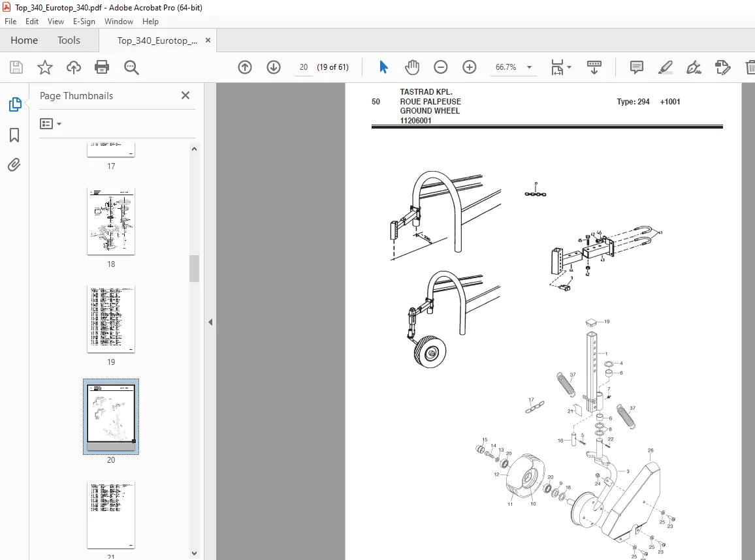
Task: Select the Highlight text tool
Action: tap(665, 67)
